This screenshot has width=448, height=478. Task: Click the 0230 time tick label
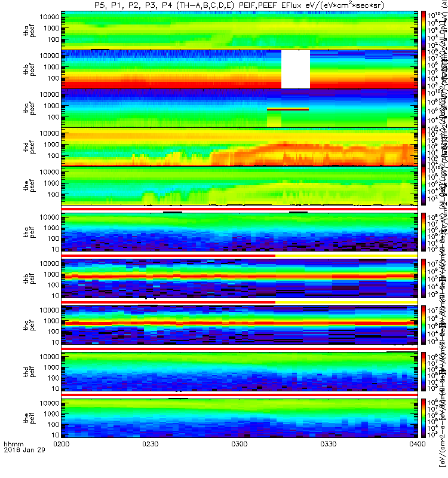[151, 444]
